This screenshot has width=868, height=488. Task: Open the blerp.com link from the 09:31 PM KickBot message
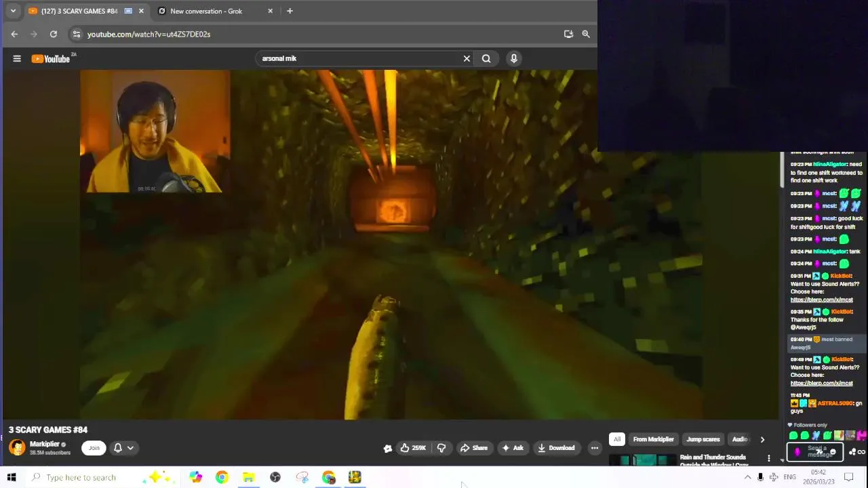(821, 300)
